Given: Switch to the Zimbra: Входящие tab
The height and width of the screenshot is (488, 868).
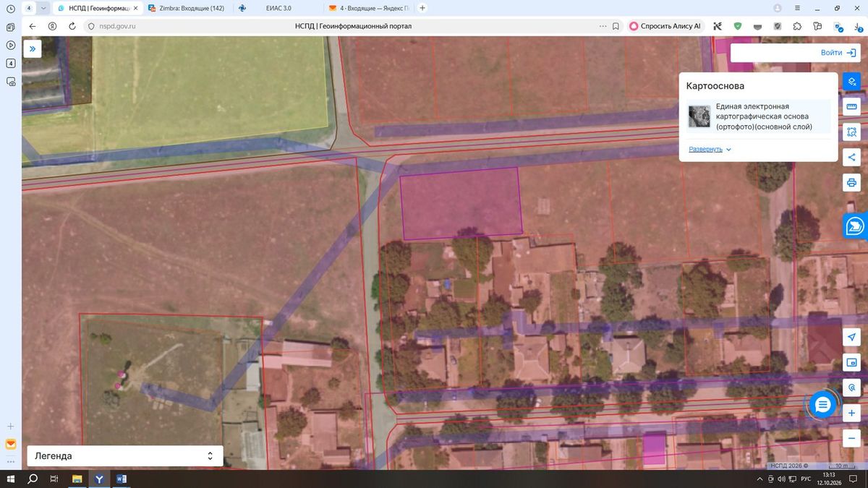Looking at the screenshot, I should (x=186, y=8).
